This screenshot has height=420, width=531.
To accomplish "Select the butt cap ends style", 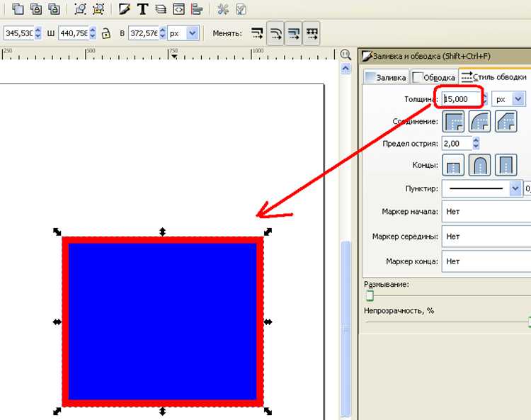I will tap(453, 165).
